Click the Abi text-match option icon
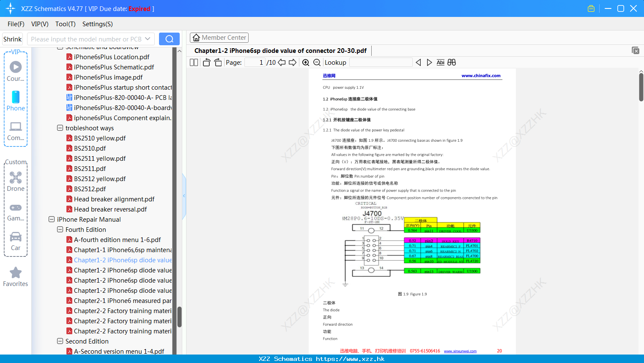Screen dimensions: 644x363 pos(440,62)
